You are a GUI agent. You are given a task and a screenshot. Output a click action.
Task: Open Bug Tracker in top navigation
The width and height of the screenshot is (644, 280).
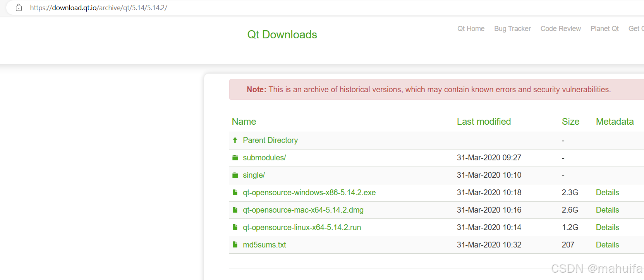[512, 29]
